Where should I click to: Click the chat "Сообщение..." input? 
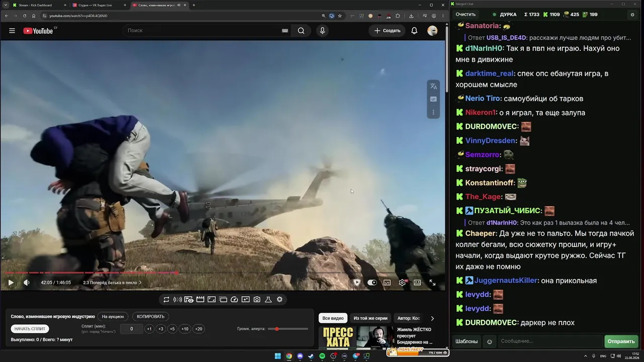coord(550,342)
